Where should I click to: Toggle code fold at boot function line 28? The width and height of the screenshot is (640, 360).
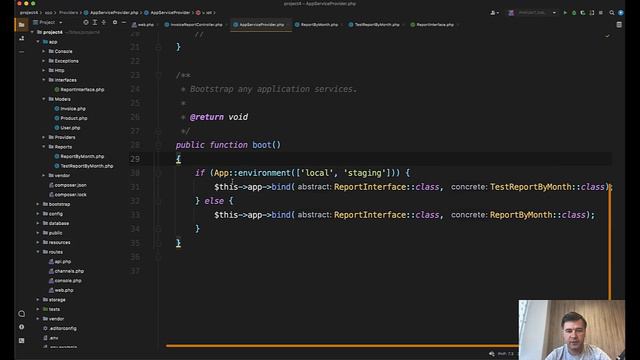coord(158,145)
